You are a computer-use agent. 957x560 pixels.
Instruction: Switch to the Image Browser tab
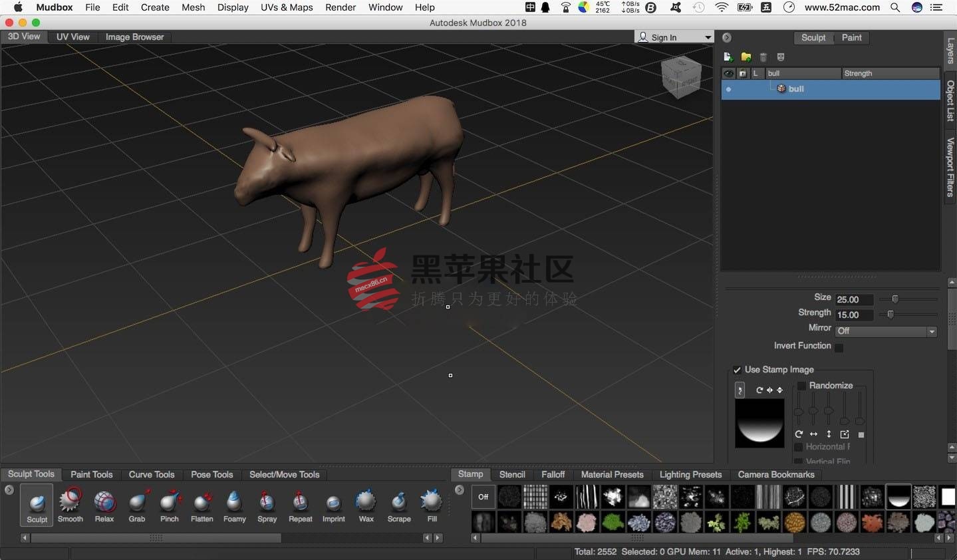pos(134,37)
